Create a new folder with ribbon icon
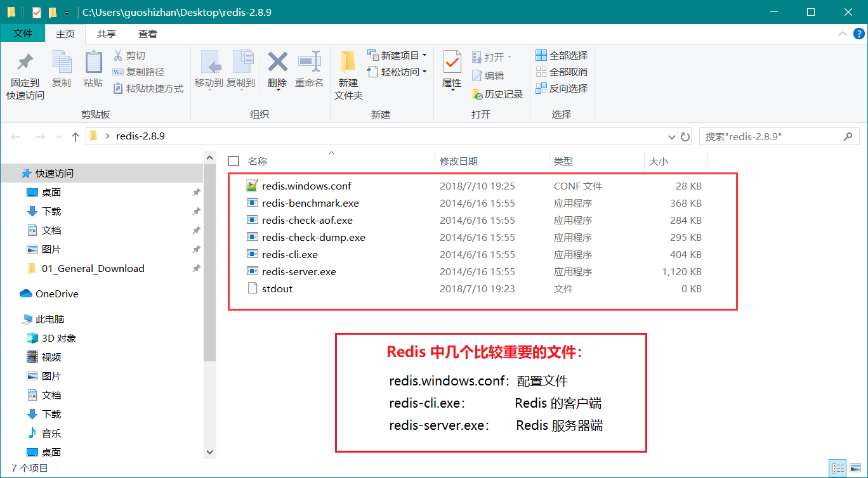868x478 pixels. (x=348, y=63)
